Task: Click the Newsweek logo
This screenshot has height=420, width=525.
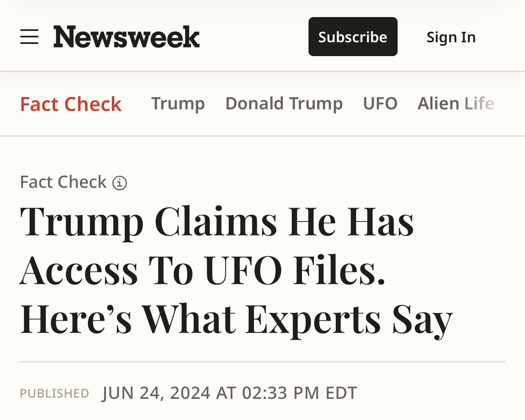Action: (x=126, y=37)
